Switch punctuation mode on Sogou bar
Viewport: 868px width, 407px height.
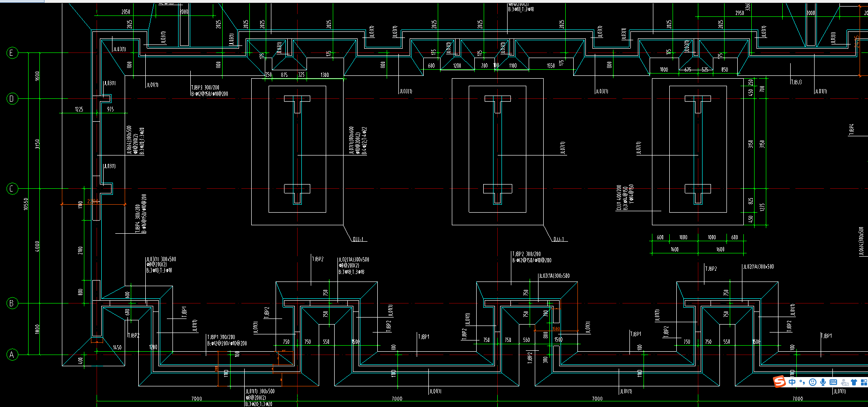pos(802,382)
